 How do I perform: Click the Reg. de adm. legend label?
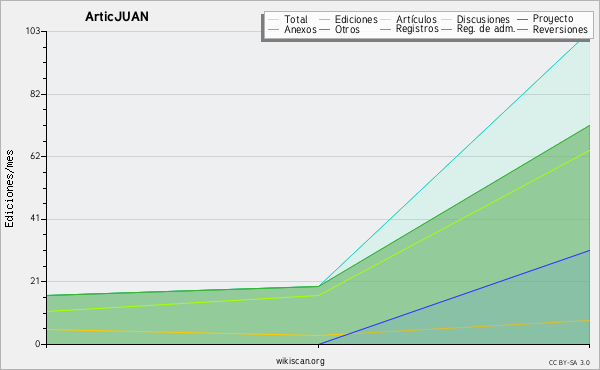tap(486, 29)
